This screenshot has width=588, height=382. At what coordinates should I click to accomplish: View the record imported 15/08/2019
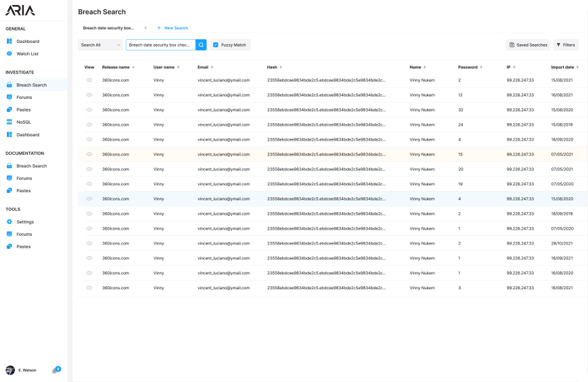point(90,124)
